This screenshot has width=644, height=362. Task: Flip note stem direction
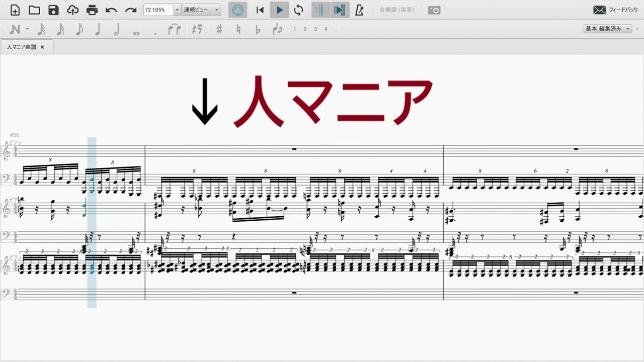coord(277,30)
